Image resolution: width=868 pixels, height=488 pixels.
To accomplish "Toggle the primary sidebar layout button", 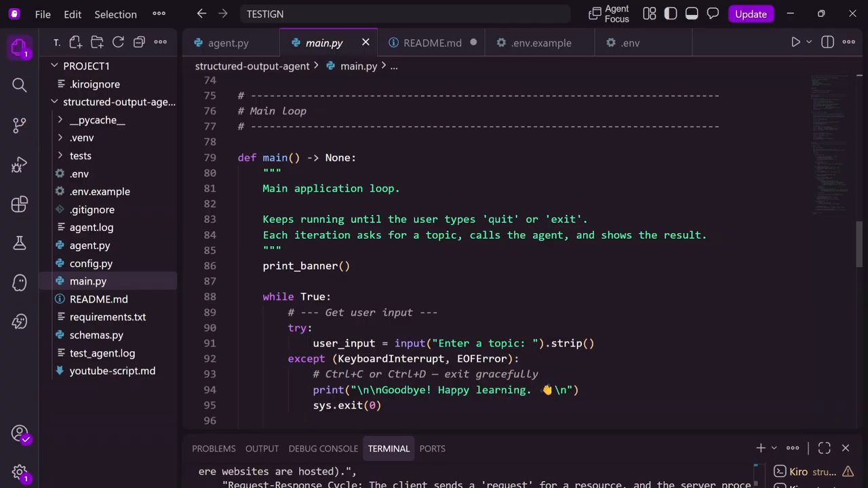I will (x=671, y=14).
